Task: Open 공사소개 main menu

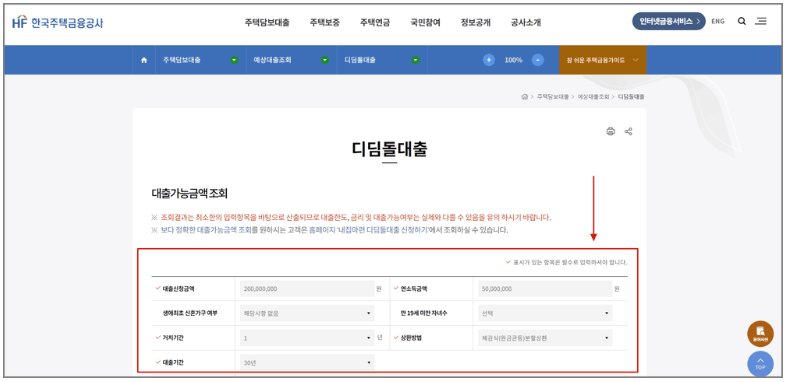Action: pyautogui.click(x=526, y=23)
